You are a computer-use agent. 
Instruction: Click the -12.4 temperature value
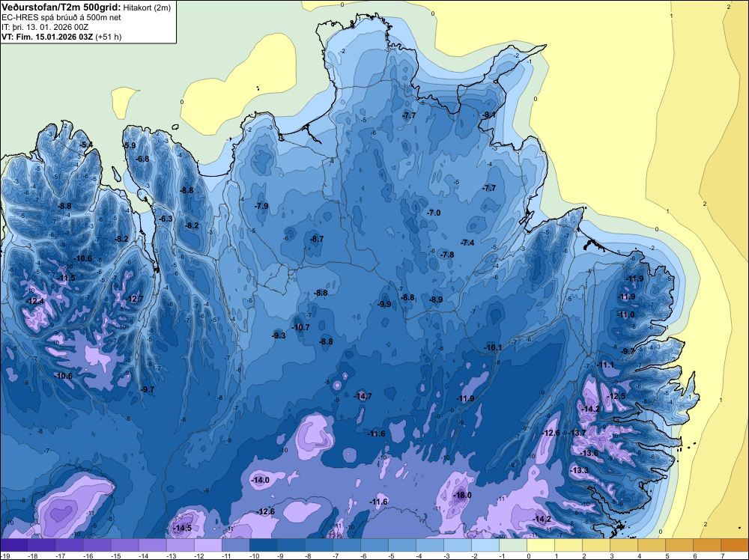tap(35, 301)
